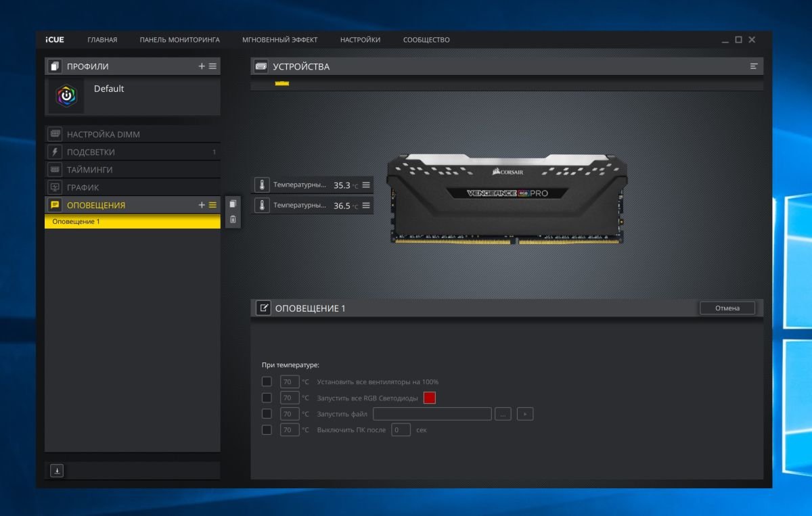The image size is (812, 516).
Task: Open the УСТРОЙСТВА panel options menu
Action: (754, 66)
